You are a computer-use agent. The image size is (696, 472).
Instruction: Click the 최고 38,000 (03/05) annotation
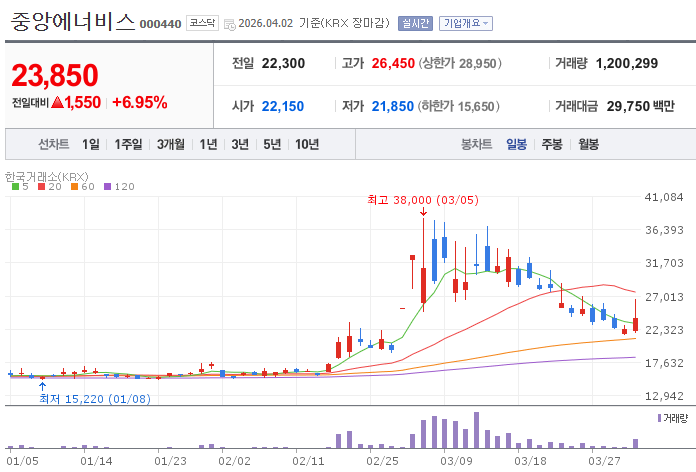pyautogui.click(x=423, y=200)
